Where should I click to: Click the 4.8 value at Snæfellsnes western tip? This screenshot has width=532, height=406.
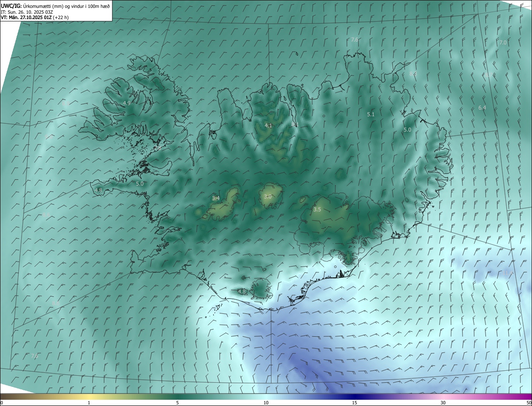click(99, 190)
